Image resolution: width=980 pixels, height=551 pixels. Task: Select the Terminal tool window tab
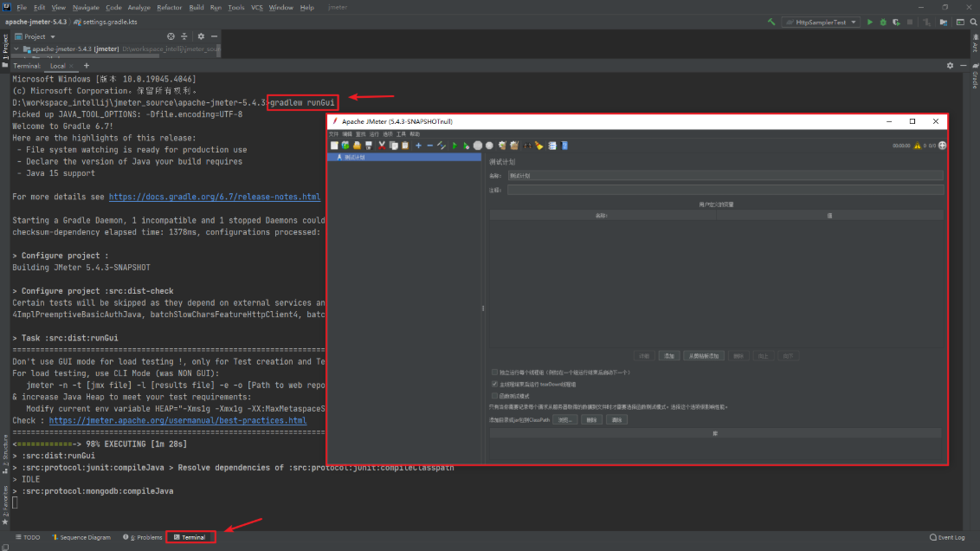(x=190, y=537)
